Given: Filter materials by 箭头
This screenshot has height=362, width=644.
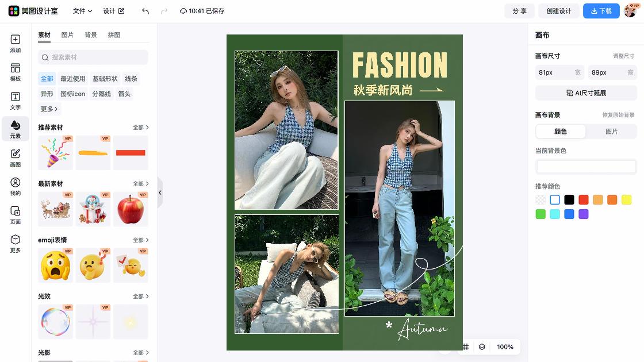Looking at the screenshot, I should tap(124, 94).
